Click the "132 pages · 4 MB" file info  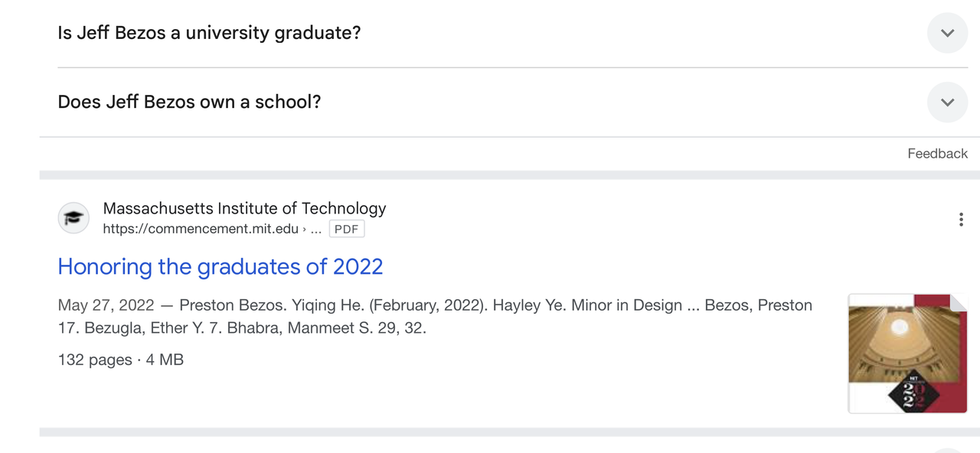(x=121, y=360)
